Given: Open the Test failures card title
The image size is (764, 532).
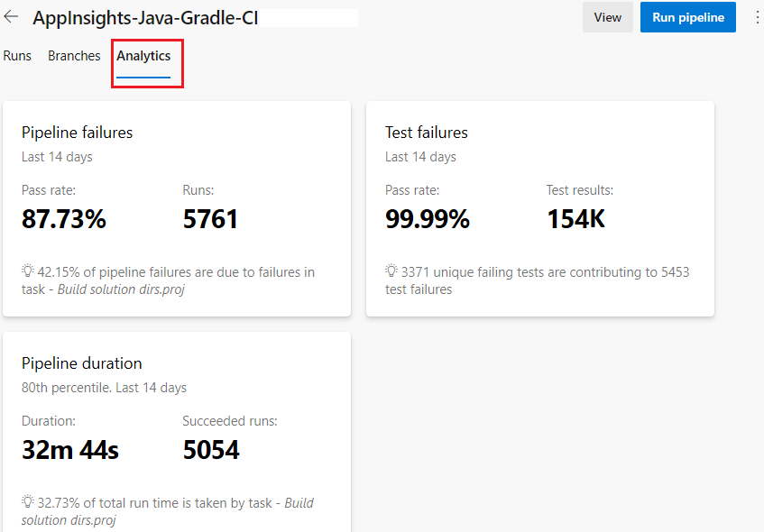Looking at the screenshot, I should [x=427, y=133].
